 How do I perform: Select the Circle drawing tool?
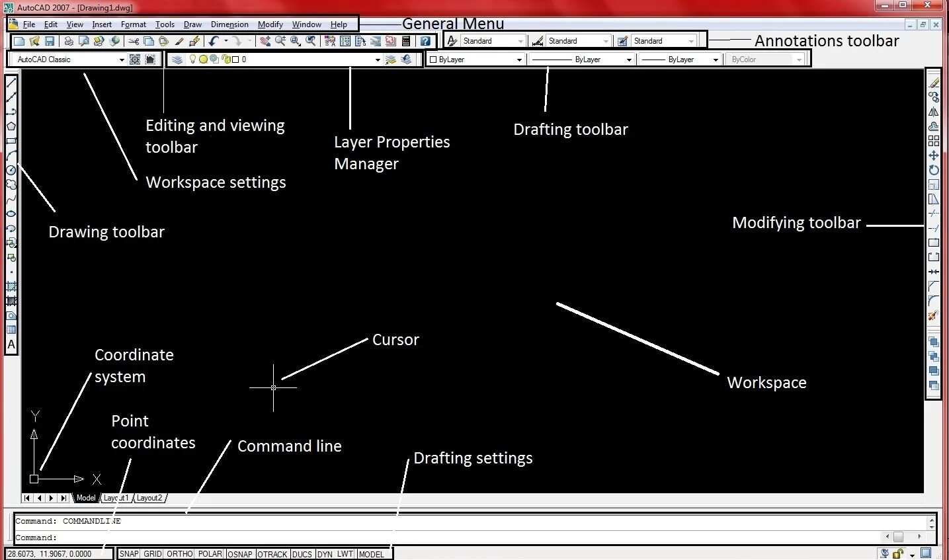click(11, 170)
